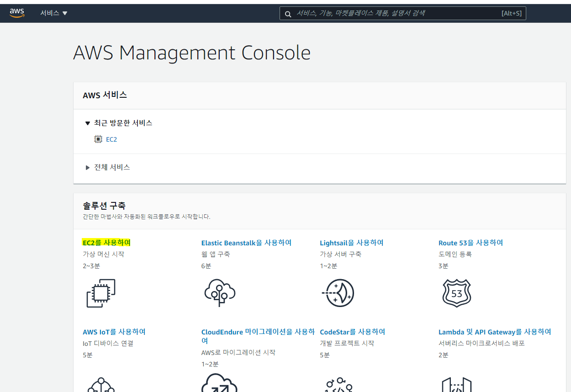Click the 간단한 마법사 subtitle text
The height and width of the screenshot is (392, 571).
pos(147,217)
